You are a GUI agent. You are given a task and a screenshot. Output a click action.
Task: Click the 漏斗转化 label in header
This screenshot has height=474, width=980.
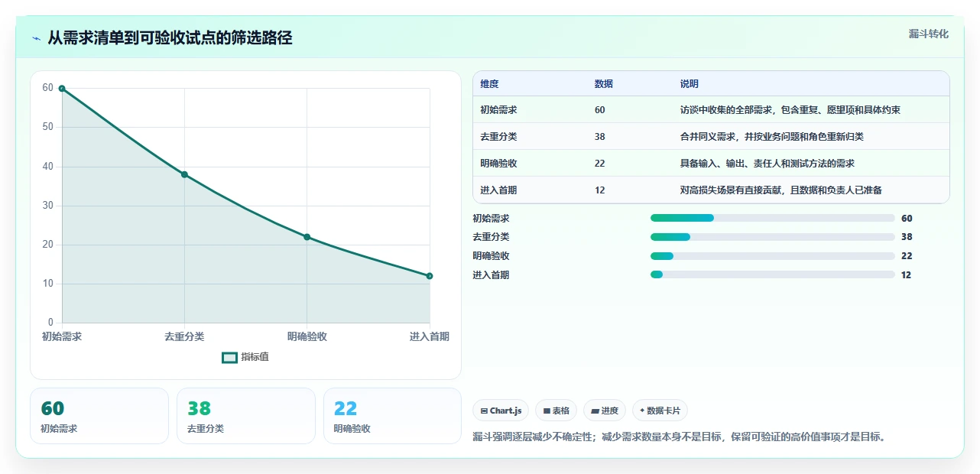point(929,34)
